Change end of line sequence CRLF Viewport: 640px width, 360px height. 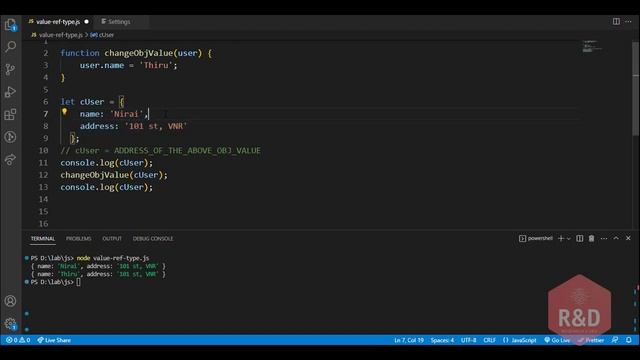[x=489, y=340]
